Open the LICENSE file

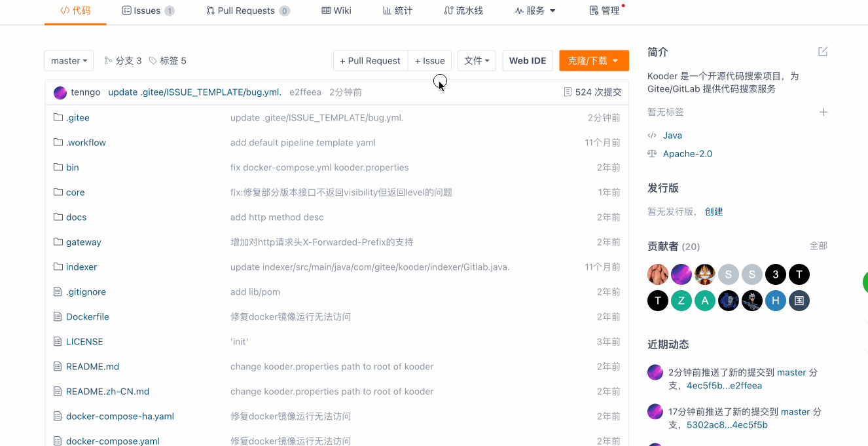84,342
